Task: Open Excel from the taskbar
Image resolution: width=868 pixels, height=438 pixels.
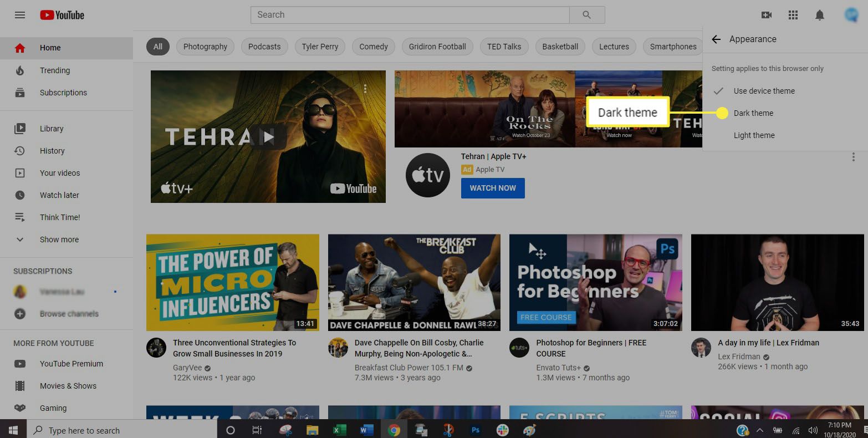Action: click(x=340, y=430)
